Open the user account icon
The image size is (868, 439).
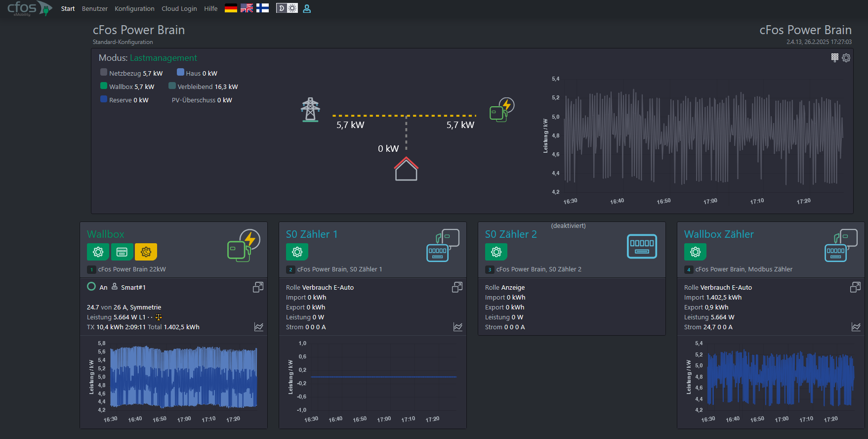(x=307, y=8)
